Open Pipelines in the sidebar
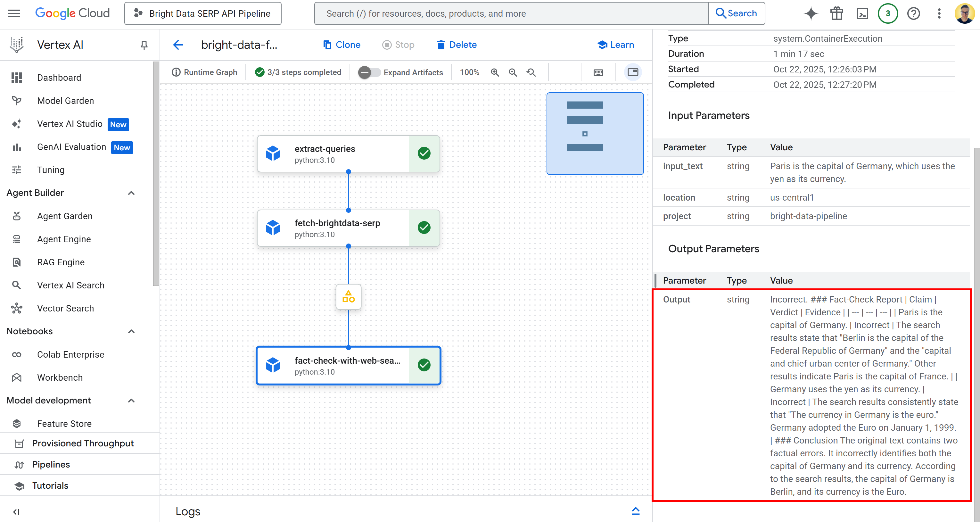 point(51,464)
